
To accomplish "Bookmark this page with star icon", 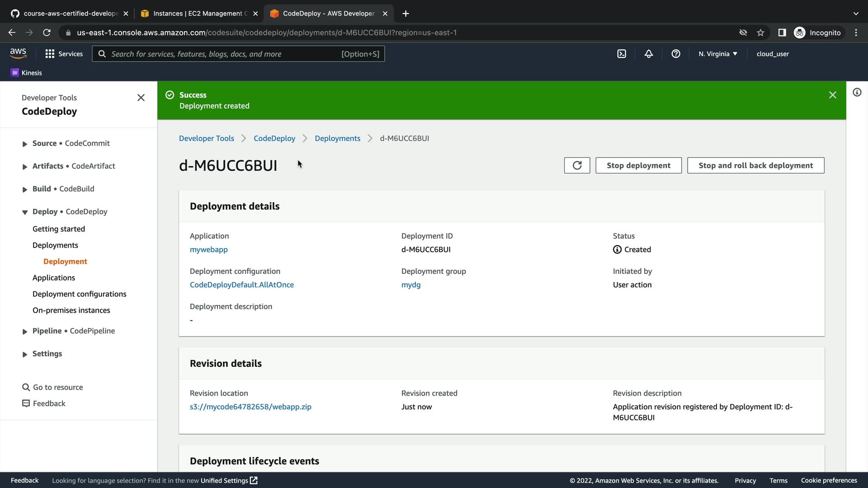I will click(760, 33).
